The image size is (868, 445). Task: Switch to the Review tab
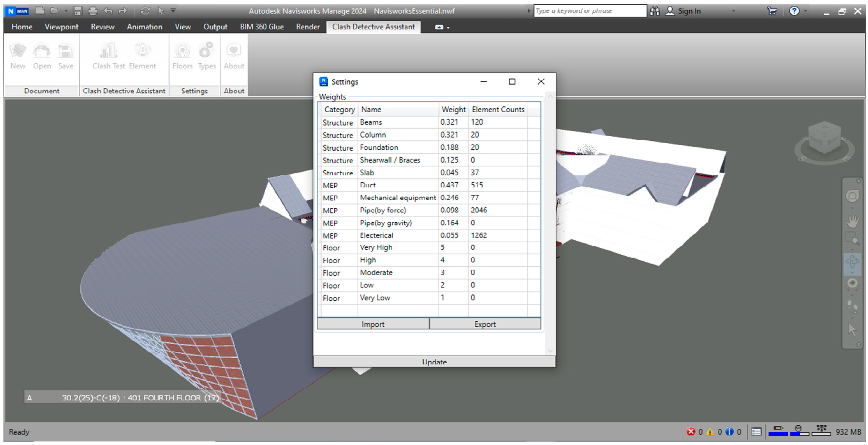tap(102, 27)
